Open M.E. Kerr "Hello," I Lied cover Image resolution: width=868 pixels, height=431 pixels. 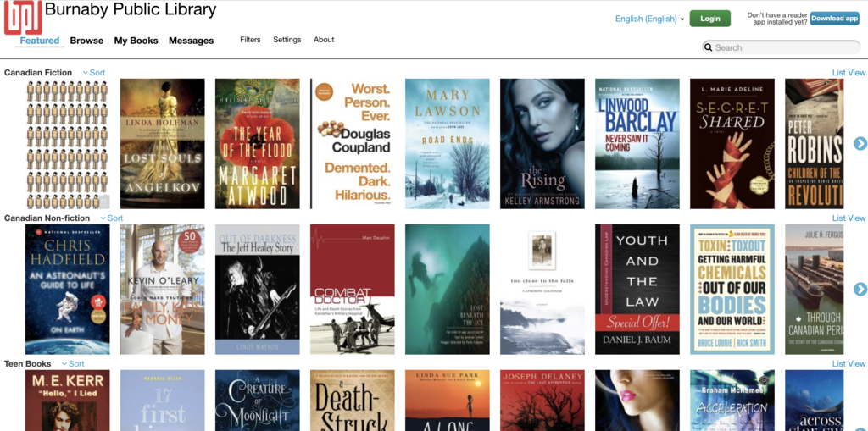point(68,401)
